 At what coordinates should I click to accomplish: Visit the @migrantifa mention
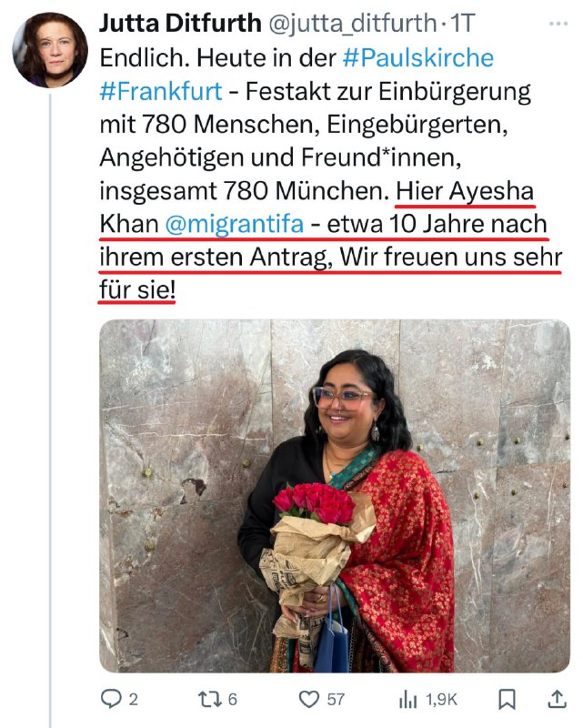click(x=235, y=224)
